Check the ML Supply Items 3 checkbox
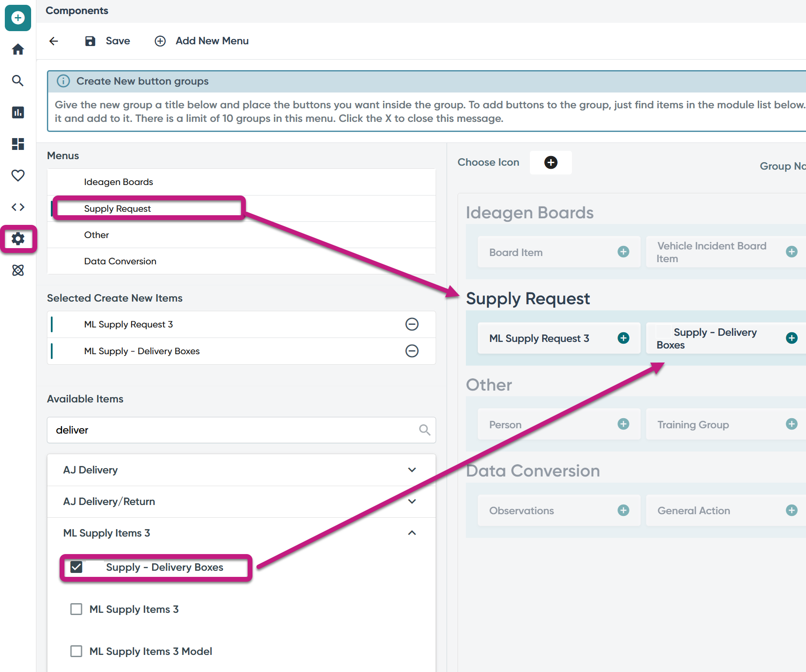The height and width of the screenshot is (672, 806). [x=76, y=609]
